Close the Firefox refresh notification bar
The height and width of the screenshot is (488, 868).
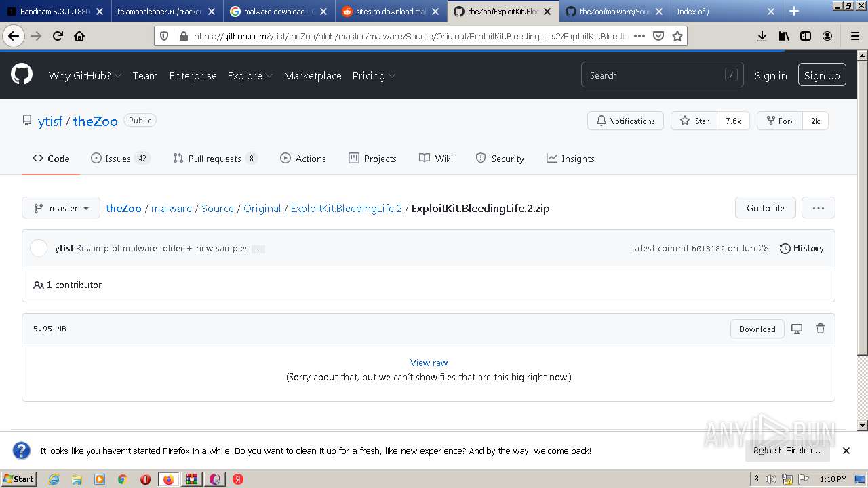(x=846, y=451)
